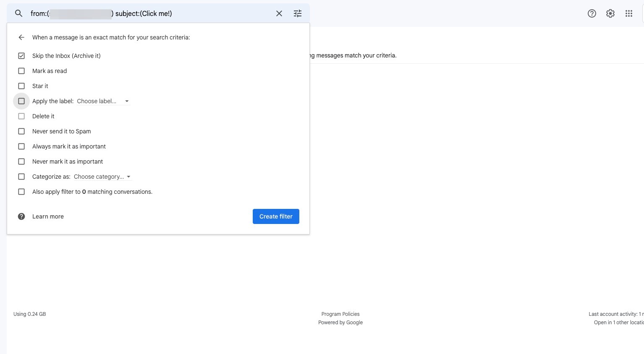Go back using the arrow icon
This screenshot has width=644, height=354.
[21, 37]
